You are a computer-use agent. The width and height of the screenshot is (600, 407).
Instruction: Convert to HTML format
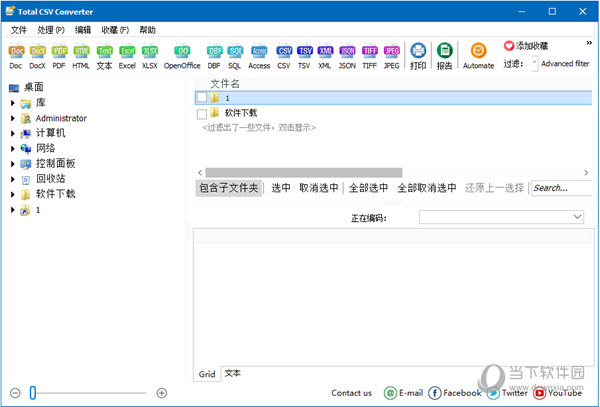click(81, 57)
